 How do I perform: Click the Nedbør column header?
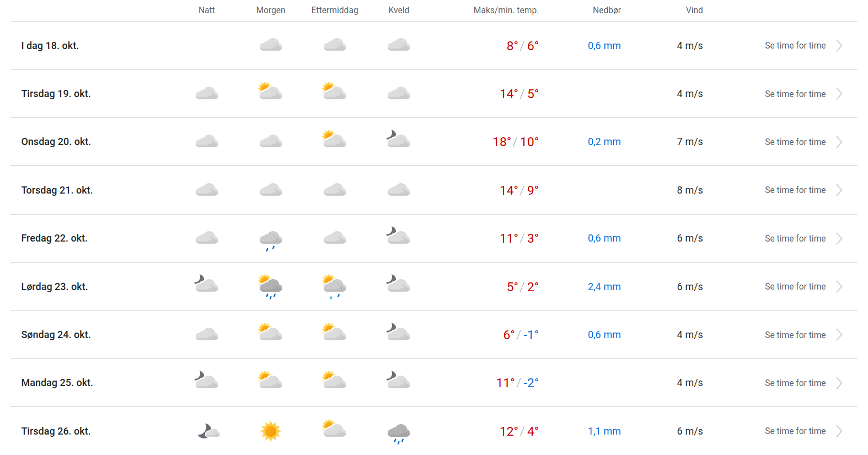pos(607,10)
